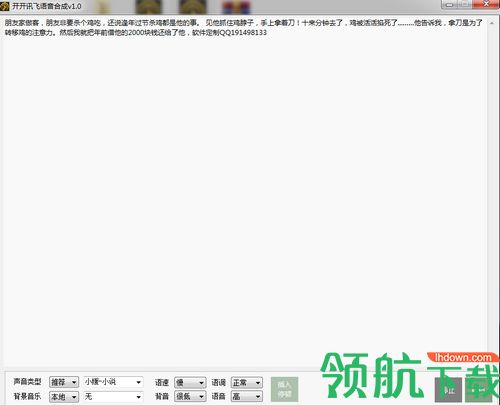The height and width of the screenshot is (405, 500).
Task: Open the 声音类型 category dropdown showing 推荐
Action: (64, 382)
